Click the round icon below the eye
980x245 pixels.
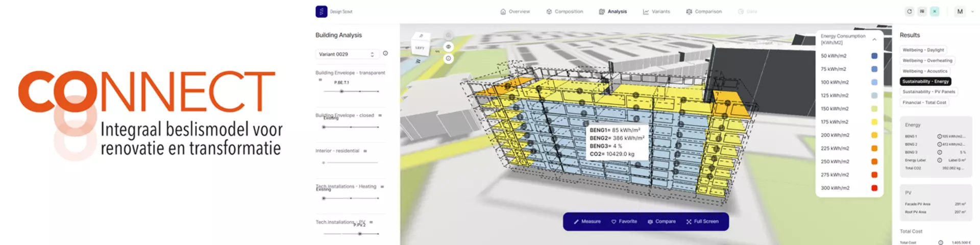(448, 58)
